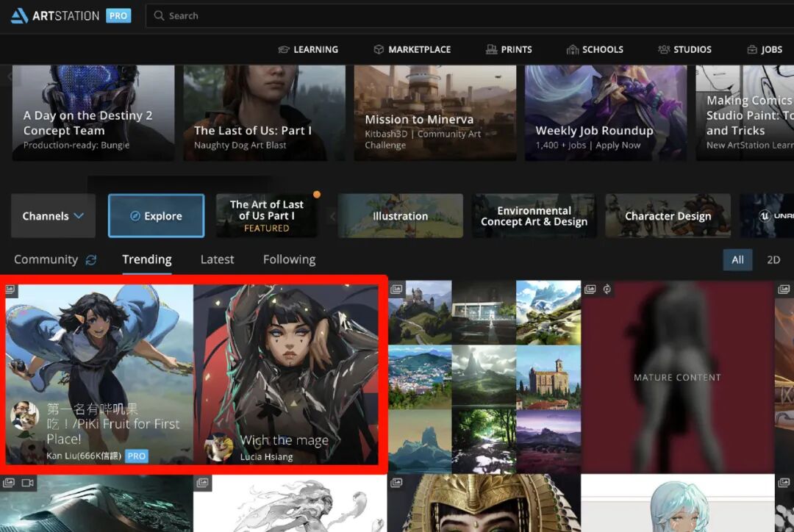This screenshot has width=794, height=532.
Task: Click Kan Liu's profile avatar
Action: (25, 416)
